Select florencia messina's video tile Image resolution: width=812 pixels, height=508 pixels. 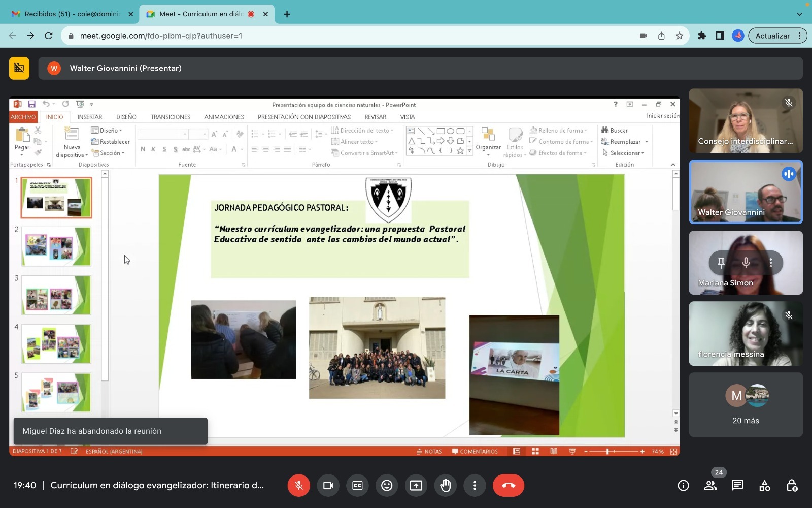click(x=746, y=334)
